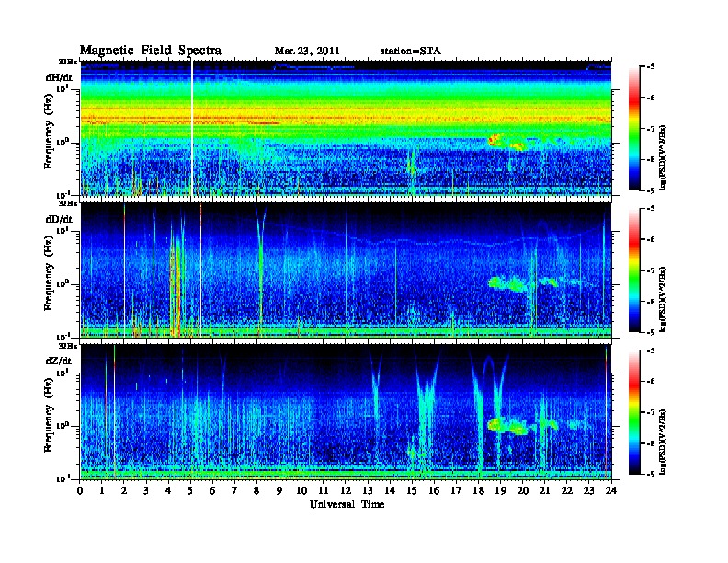Click the "dH/dt" panel label
The width and height of the screenshot is (728, 563).
click(x=59, y=77)
